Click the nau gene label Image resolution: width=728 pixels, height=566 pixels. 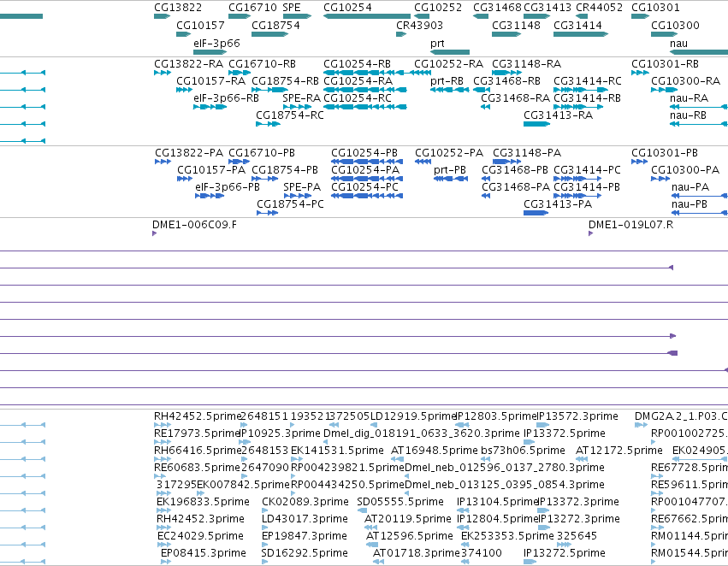pyautogui.click(x=678, y=43)
